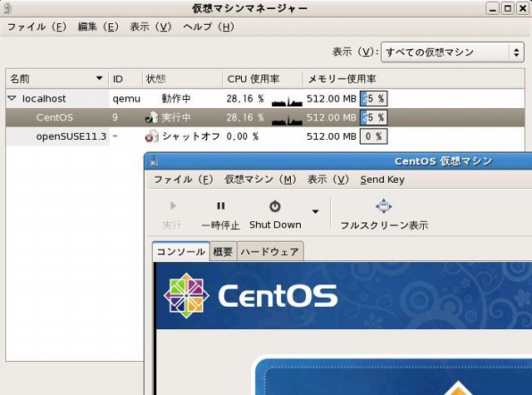The width and height of the screenshot is (532, 395).
Task: Open CentOS window 表示 (V) menu
Action: coord(328,179)
